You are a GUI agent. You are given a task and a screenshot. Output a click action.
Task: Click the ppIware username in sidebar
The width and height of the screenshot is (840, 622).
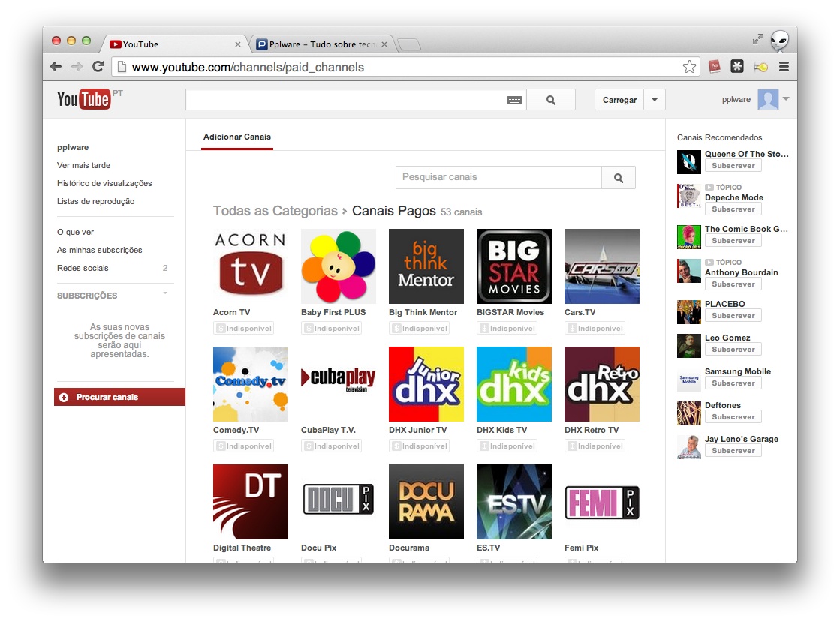(x=73, y=147)
